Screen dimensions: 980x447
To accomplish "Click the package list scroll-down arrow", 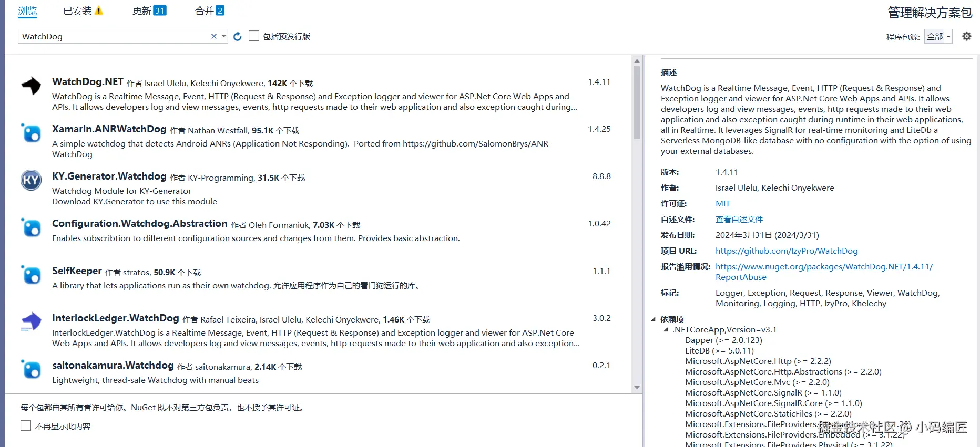I will [x=637, y=388].
